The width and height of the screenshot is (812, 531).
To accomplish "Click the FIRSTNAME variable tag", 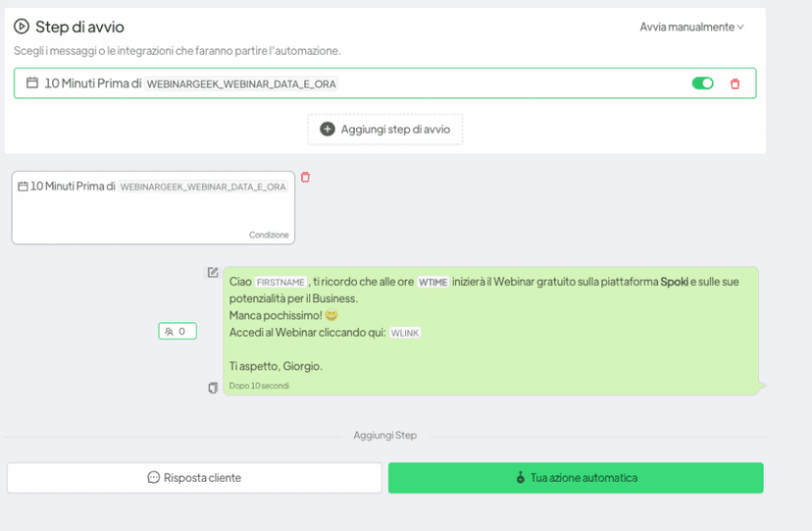I will click(x=280, y=283).
